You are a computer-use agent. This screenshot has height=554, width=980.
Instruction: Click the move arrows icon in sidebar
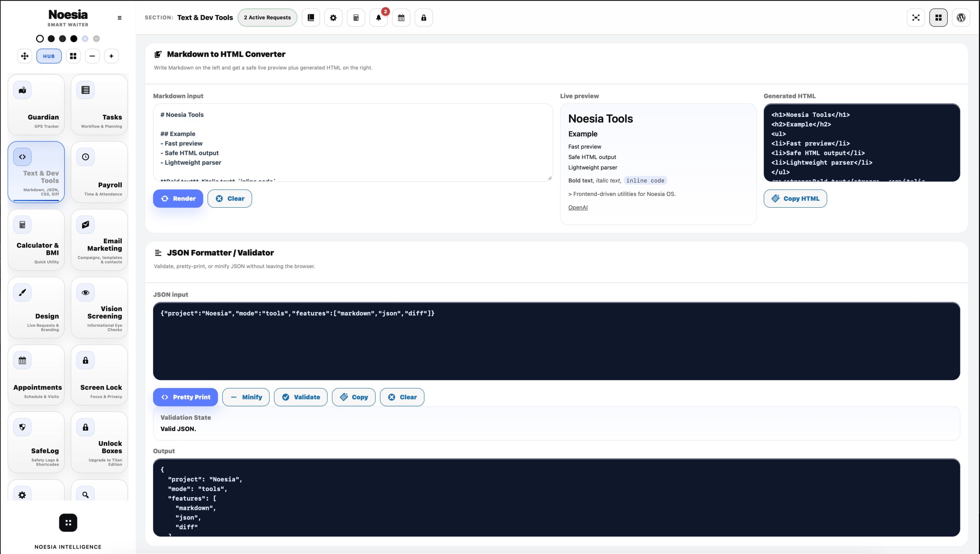[25, 56]
